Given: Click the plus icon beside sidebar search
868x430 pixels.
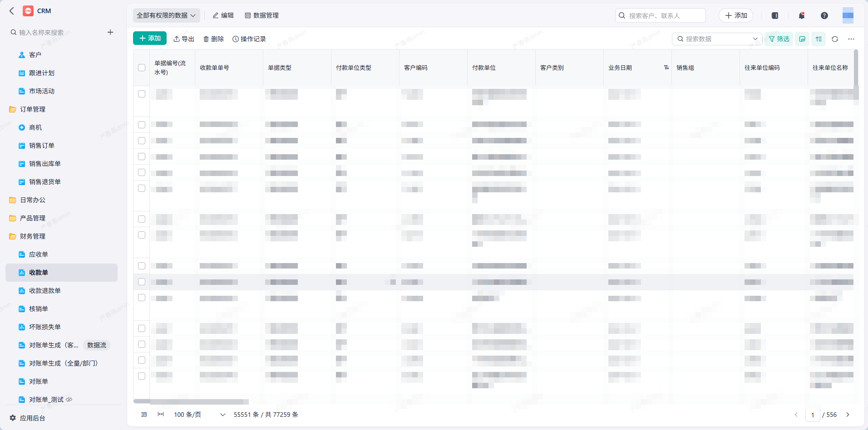Looking at the screenshot, I should [110, 32].
